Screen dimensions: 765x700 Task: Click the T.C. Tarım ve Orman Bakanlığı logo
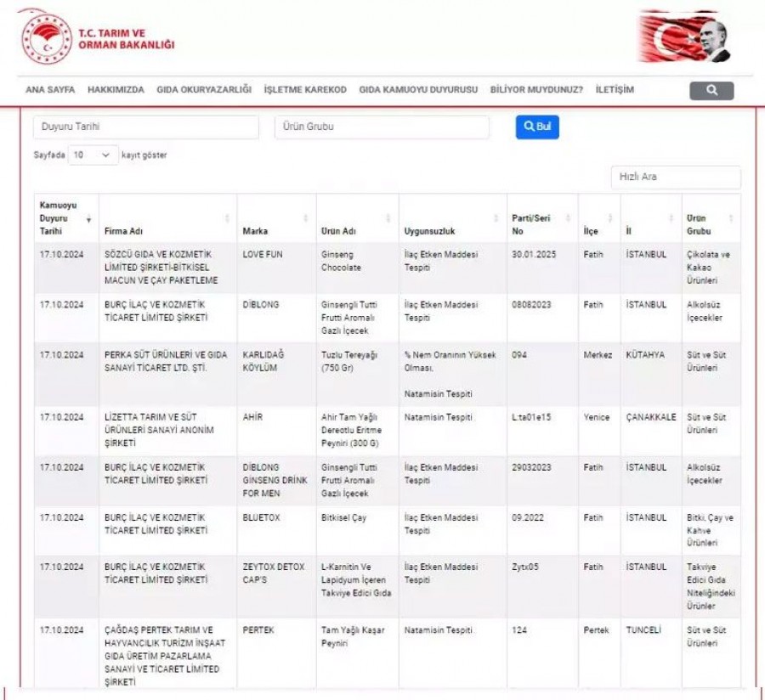[x=98, y=38]
